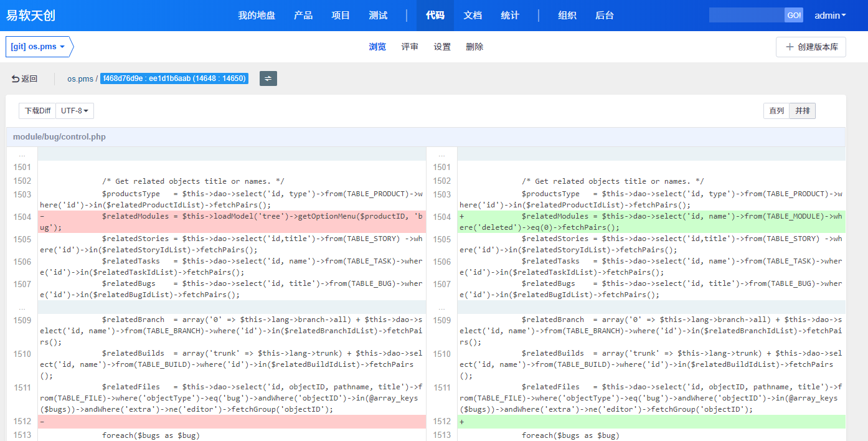Click the 易软天创 logo

click(31, 16)
